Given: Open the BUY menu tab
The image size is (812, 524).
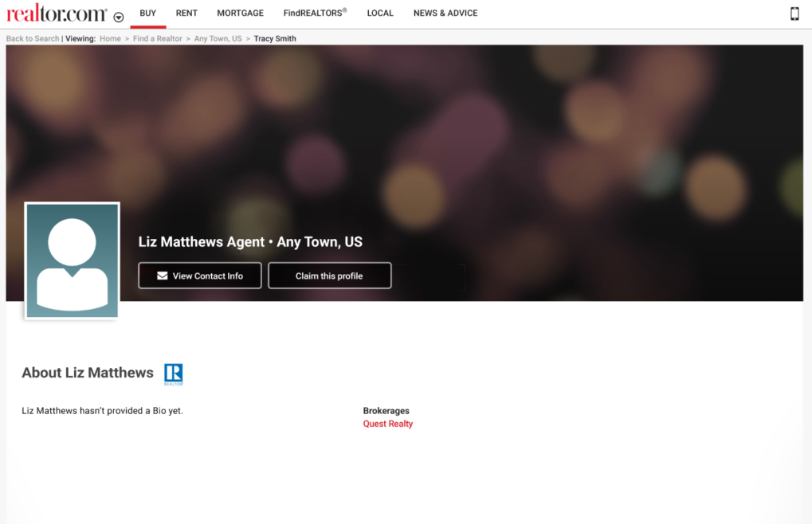Looking at the screenshot, I should point(148,14).
